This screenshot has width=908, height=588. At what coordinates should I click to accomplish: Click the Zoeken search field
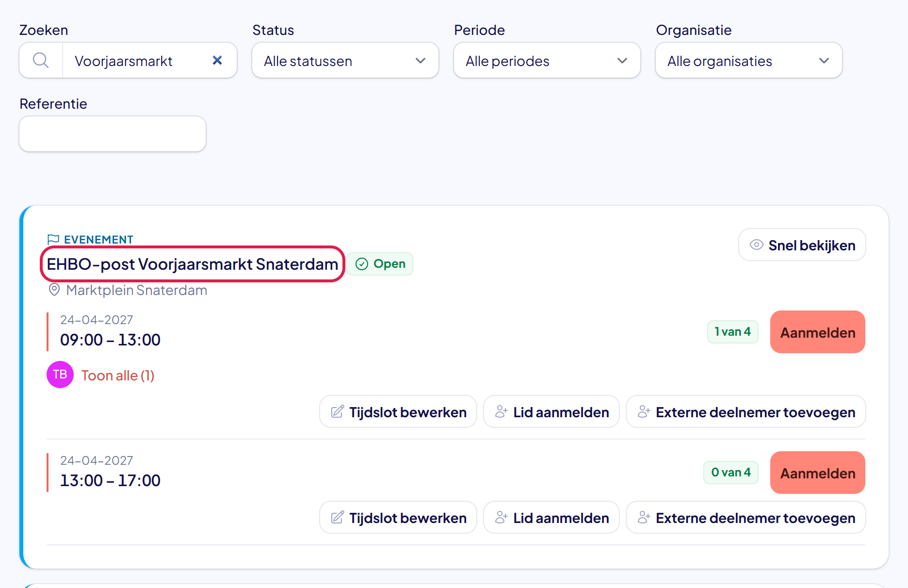click(x=128, y=60)
